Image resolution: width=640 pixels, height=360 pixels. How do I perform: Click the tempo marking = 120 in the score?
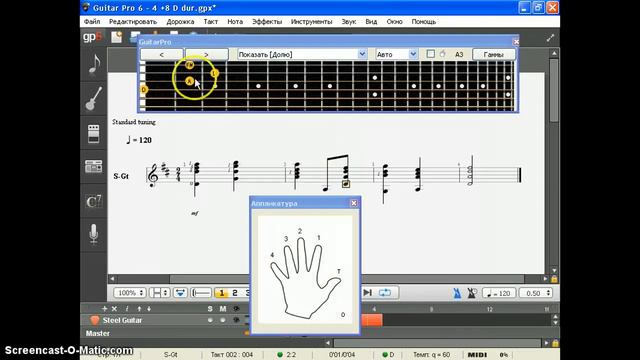click(139, 140)
